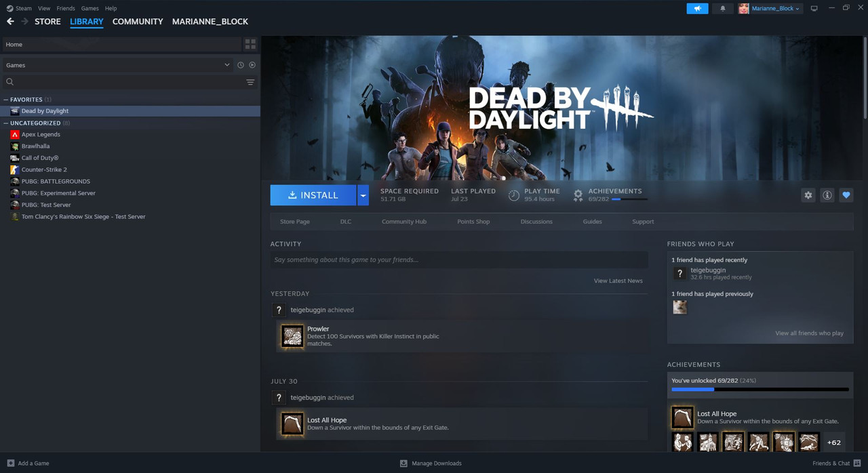Open the Discussions link
This screenshot has height=473, width=868.
click(x=536, y=222)
